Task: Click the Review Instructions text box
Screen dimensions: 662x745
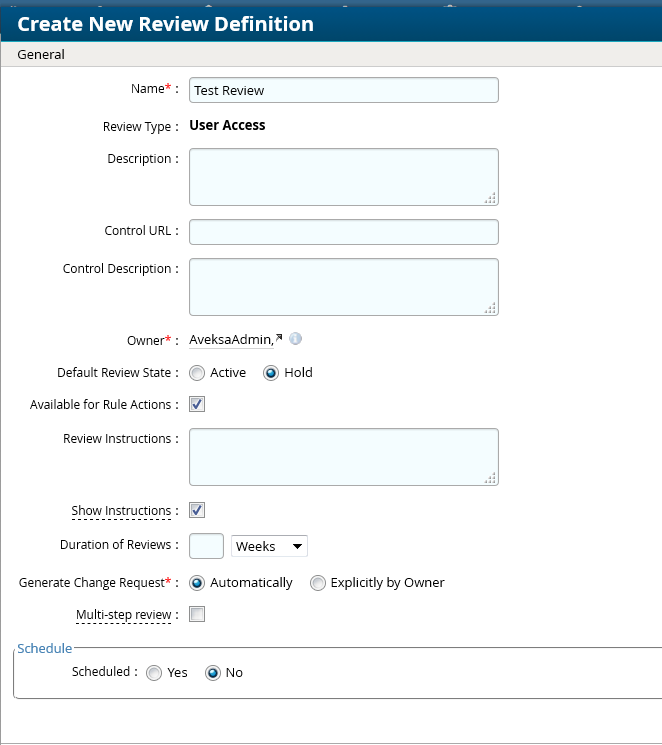Action: pos(343,457)
